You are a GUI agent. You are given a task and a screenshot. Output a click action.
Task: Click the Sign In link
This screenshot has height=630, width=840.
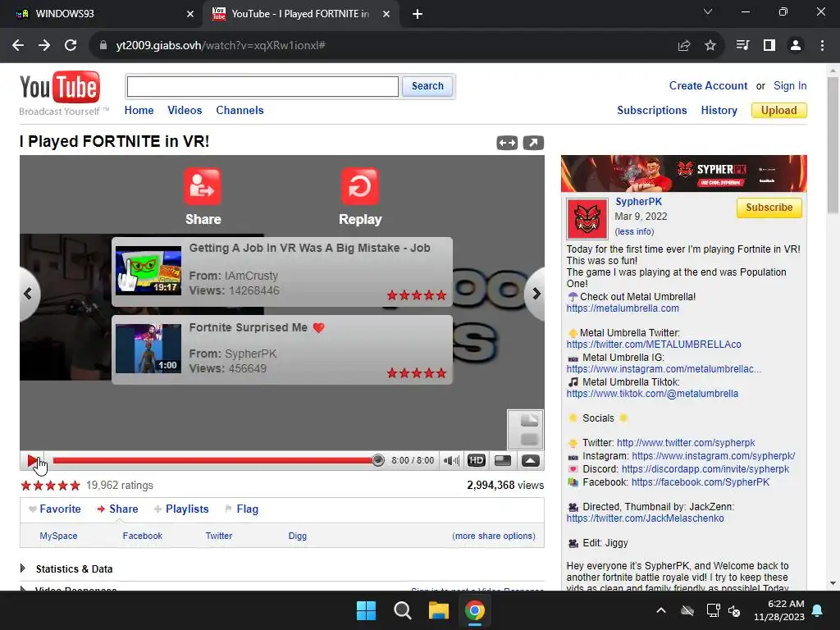pyautogui.click(x=790, y=85)
